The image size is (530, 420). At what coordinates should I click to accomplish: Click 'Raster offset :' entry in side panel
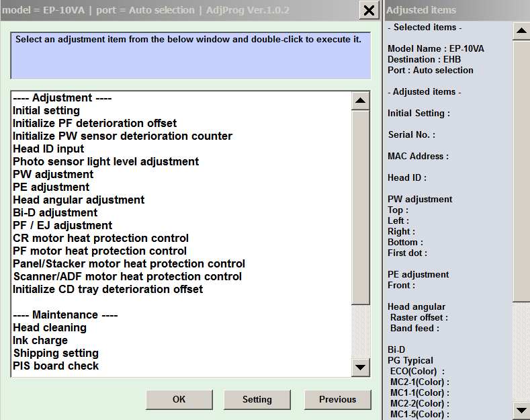pos(418,318)
